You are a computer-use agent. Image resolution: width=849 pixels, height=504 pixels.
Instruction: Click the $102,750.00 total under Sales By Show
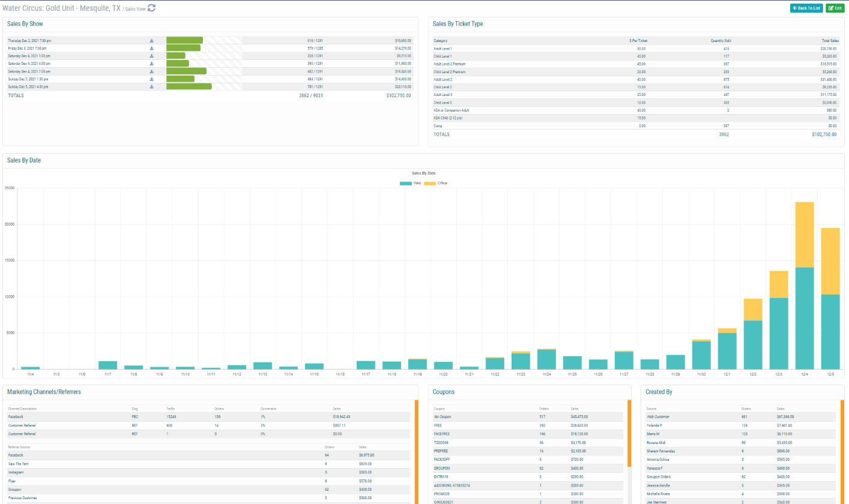pos(399,95)
